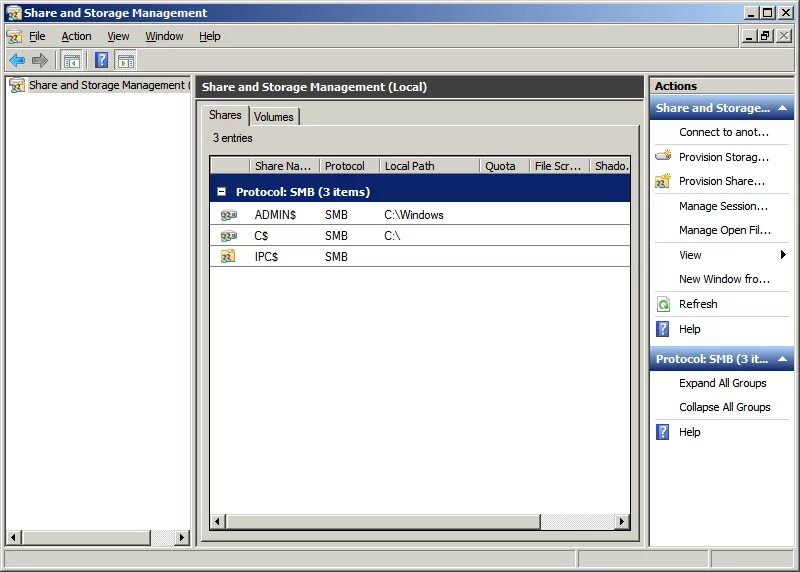Open the View menu in menu bar
The image size is (800, 572).
pos(118,36)
